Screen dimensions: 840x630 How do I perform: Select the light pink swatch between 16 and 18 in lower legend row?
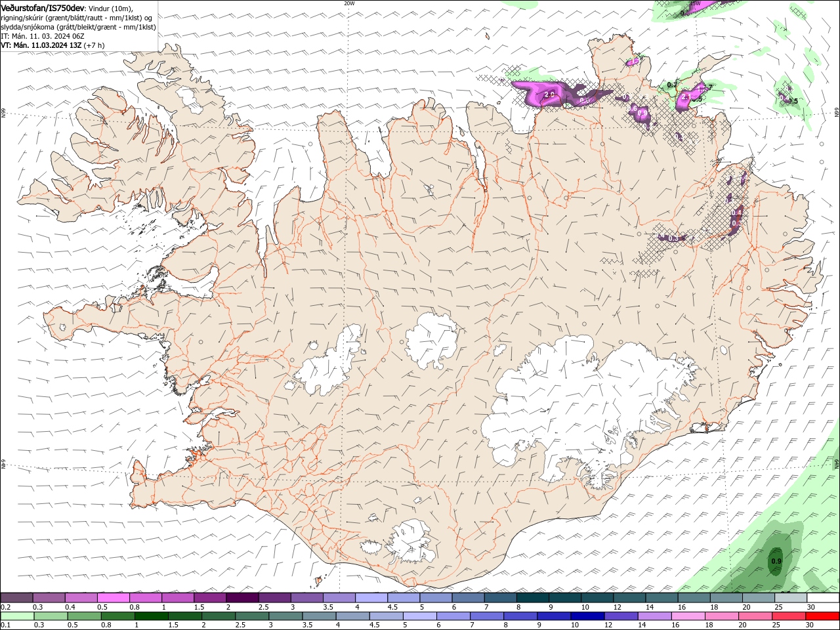pos(688,616)
